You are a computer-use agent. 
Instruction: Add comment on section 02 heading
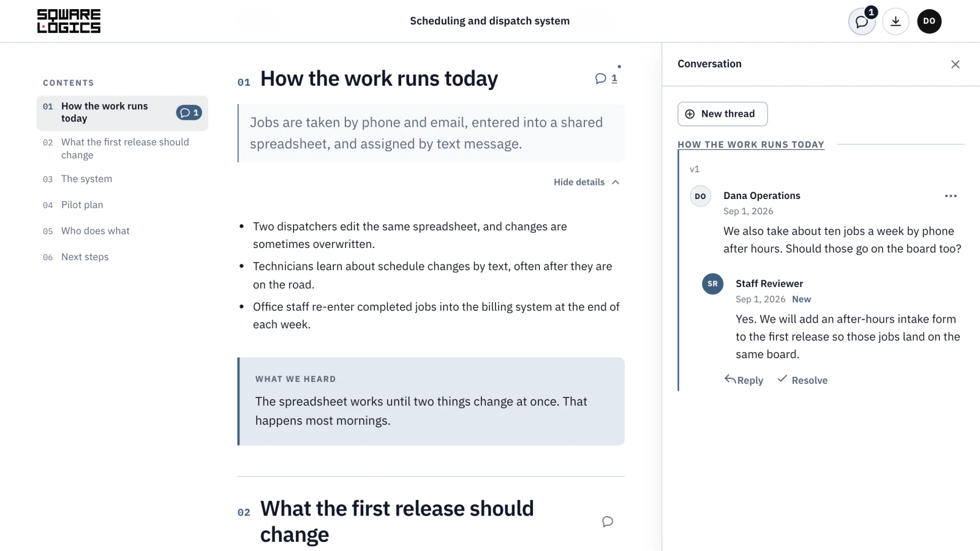(x=608, y=522)
